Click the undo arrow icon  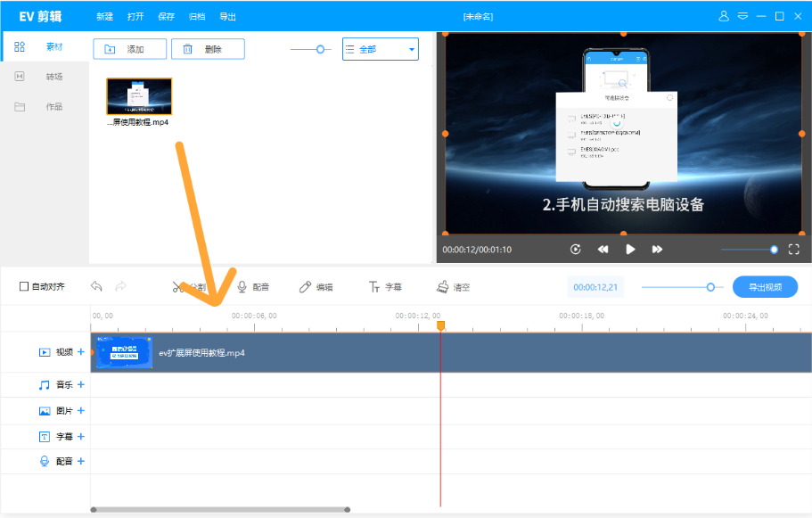(96, 286)
